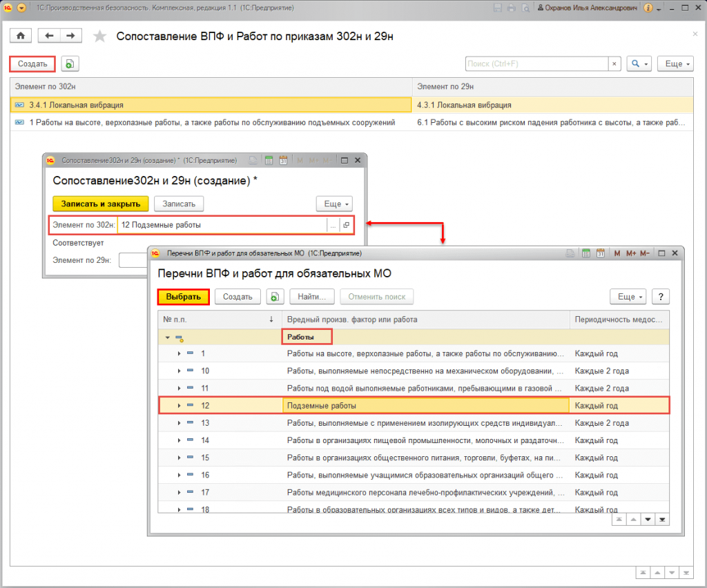
Task: Click copy-create icon next to main Создать
Action: (x=70, y=64)
